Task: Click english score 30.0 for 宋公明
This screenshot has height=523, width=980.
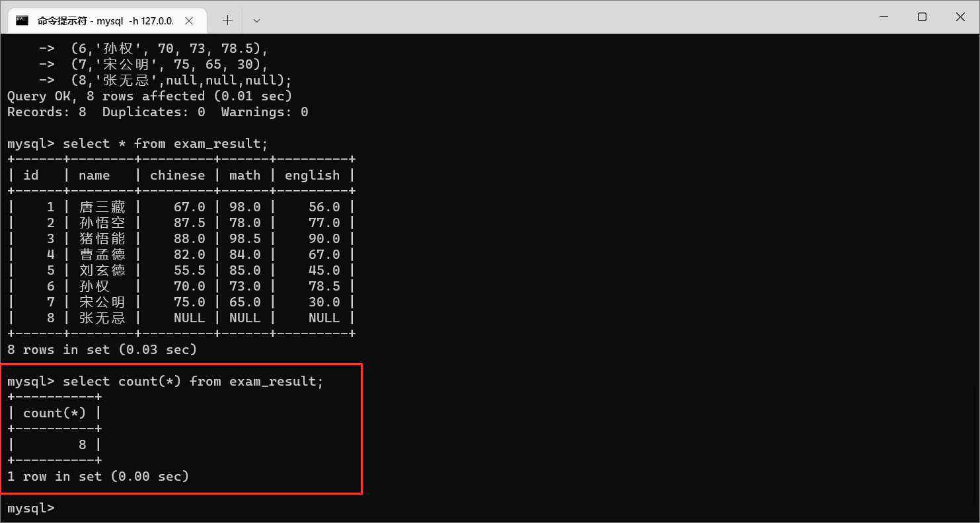Action: (324, 302)
